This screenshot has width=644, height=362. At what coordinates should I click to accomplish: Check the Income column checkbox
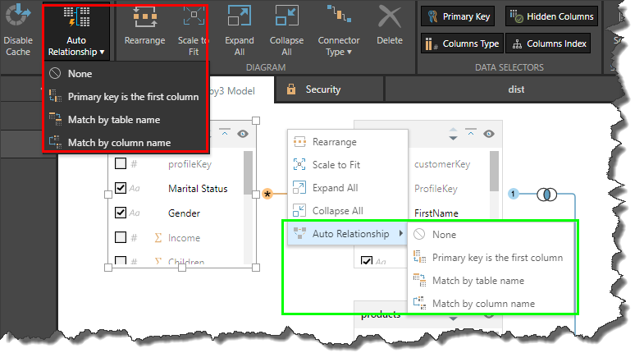tap(121, 237)
